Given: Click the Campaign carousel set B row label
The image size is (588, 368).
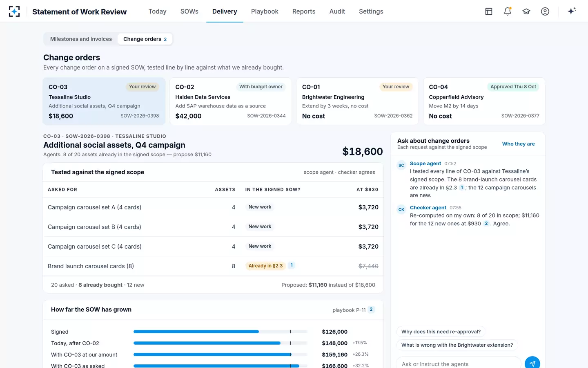Looking at the screenshot, I should coord(94,227).
